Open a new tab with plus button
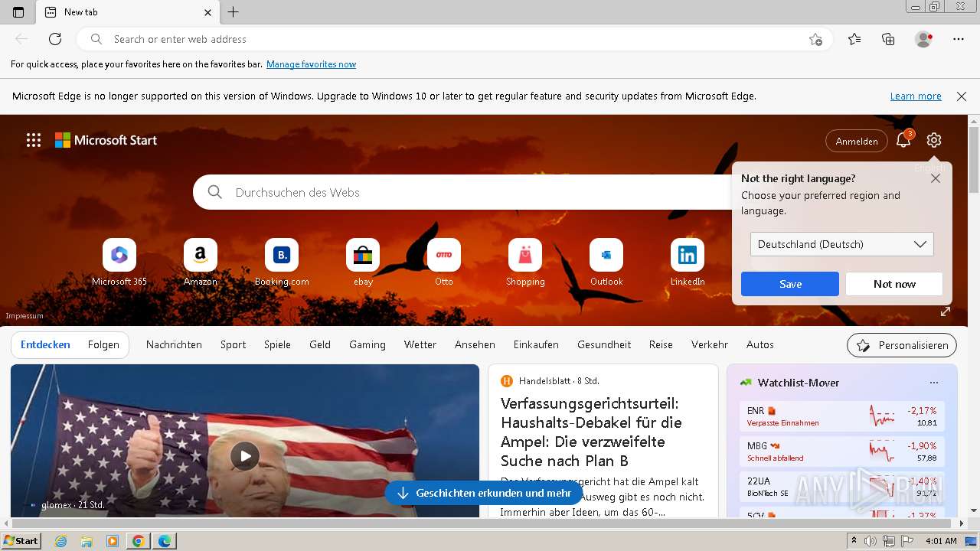Screen dimensions: 980x551 [x=234, y=12]
